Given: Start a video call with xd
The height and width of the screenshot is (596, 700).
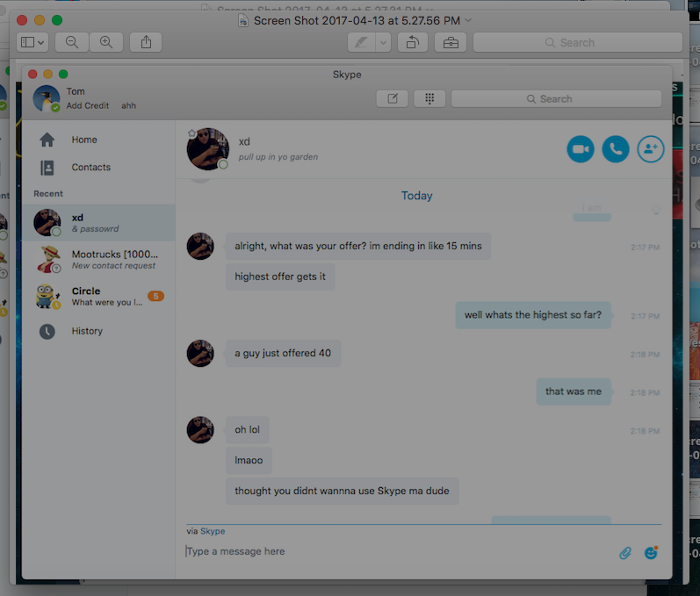Looking at the screenshot, I should tap(581, 149).
